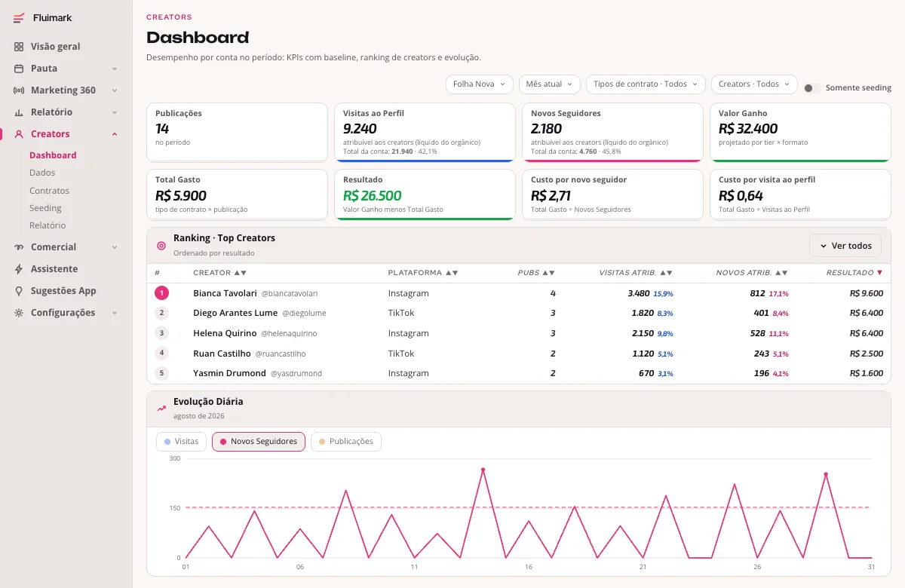Image resolution: width=905 pixels, height=588 pixels.
Task: Click the Sugestões App lightbulb icon
Action: (x=19, y=291)
